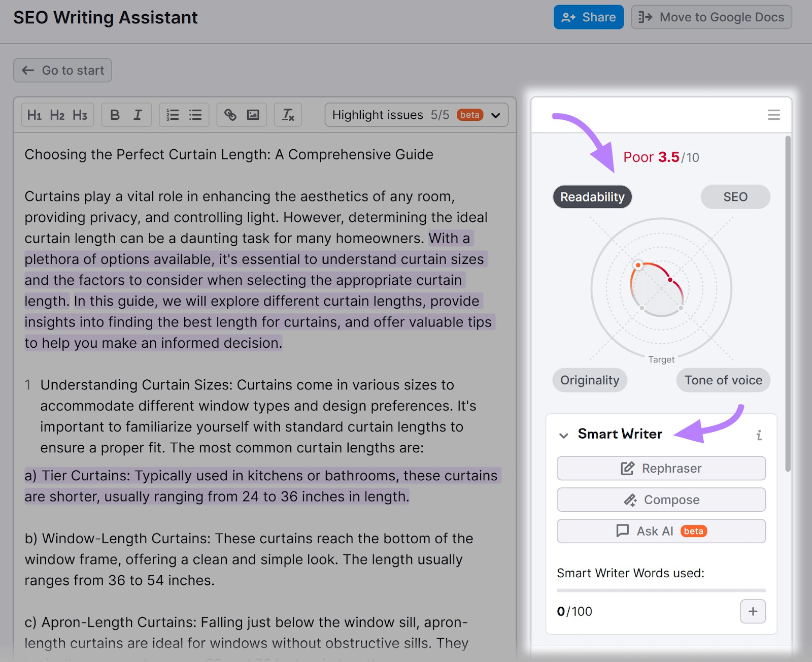The height and width of the screenshot is (662, 812).
Task: Click the article title 'Choosing the Perfect Curtain Length'
Action: pos(229,154)
